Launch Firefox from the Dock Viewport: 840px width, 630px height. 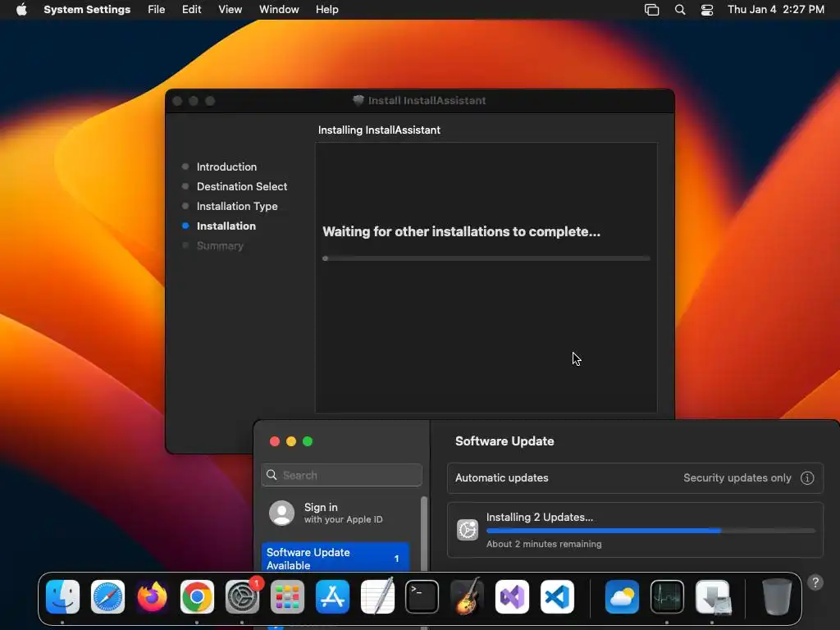click(x=152, y=597)
